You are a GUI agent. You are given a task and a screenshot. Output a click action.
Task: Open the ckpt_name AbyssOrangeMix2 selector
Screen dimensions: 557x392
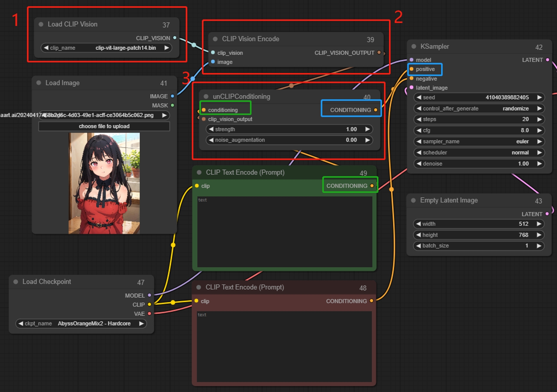tap(81, 324)
